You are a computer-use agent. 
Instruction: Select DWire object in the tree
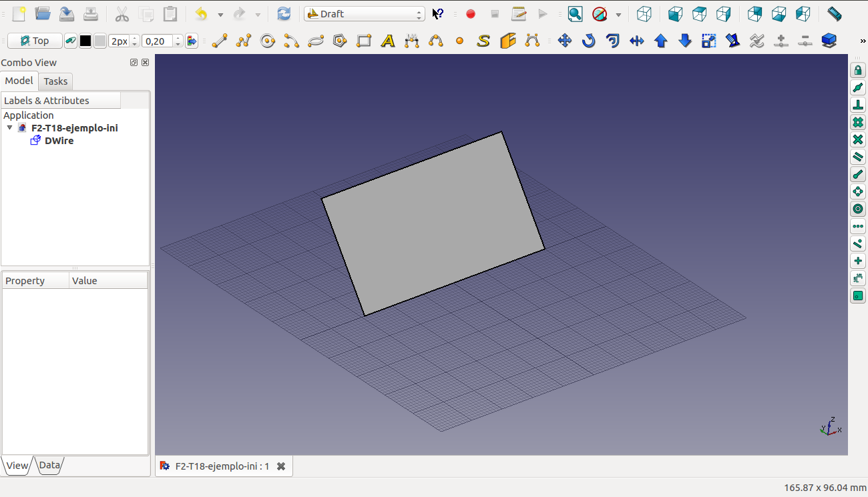click(x=59, y=141)
